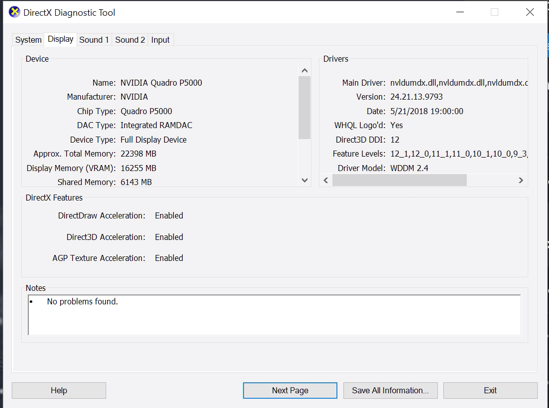The image size is (549, 408).
Task: Click the Device list down arrow
Action: point(305,180)
